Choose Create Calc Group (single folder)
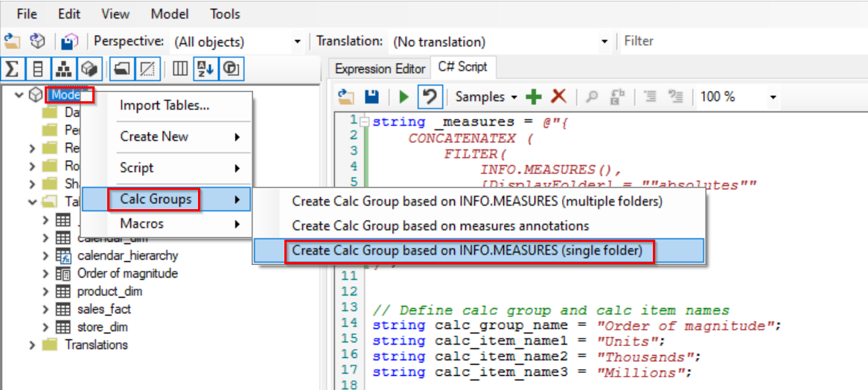Viewport: 868px width, 390px height. pyautogui.click(x=478, y=250)
